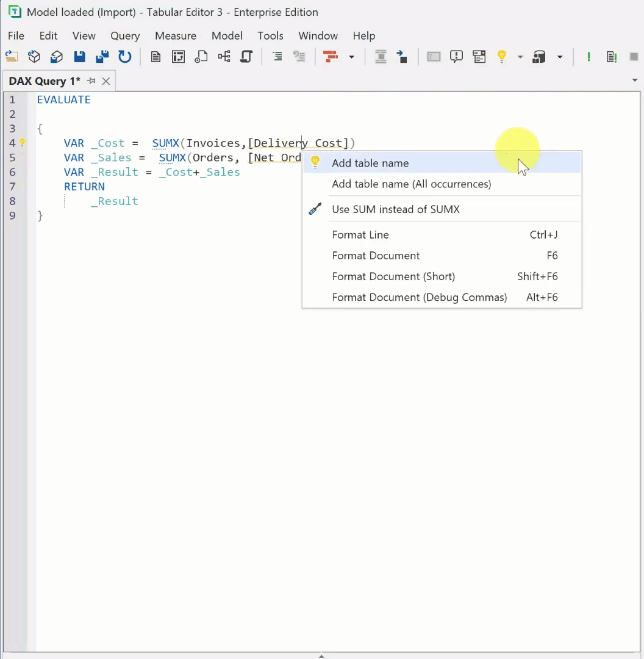Choose Add table name (All occurrences)
This screenshot has height=659, width=644.
click(x=442, y=184)
